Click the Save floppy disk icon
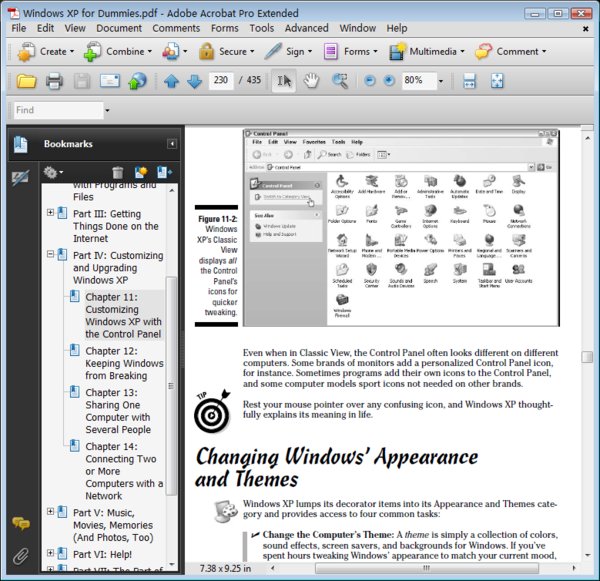This screenshot has height=581, width=600. (82, 81)
